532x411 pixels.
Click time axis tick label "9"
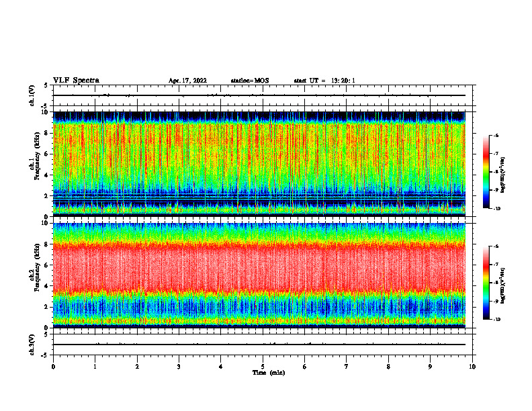coord(430,367)
